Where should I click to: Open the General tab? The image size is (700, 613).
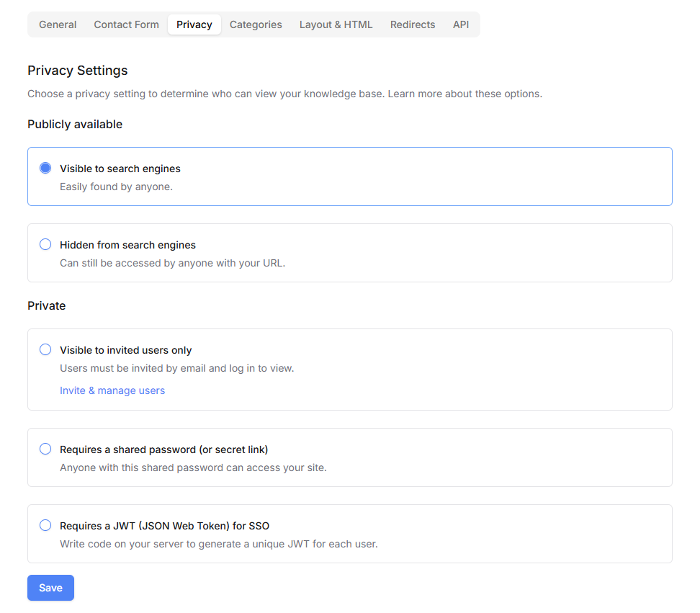pos(58,24)
